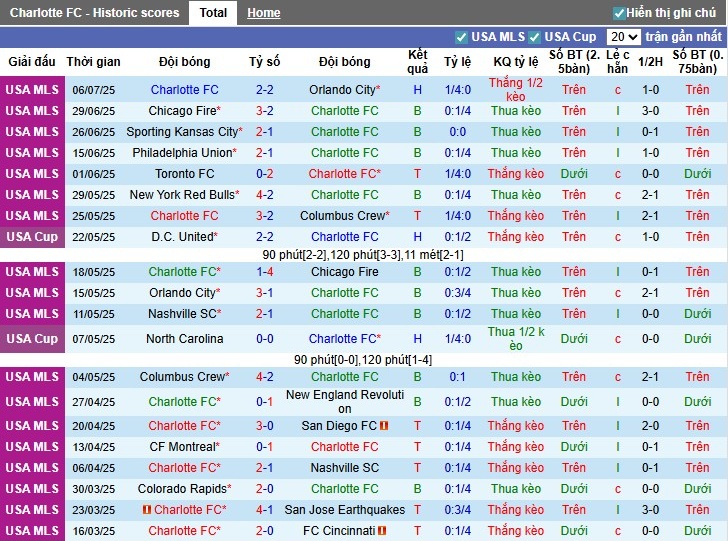This screenshot has height=541, width=728.
Task: Click the Tỷ số column header
Action: click(265, 61)
